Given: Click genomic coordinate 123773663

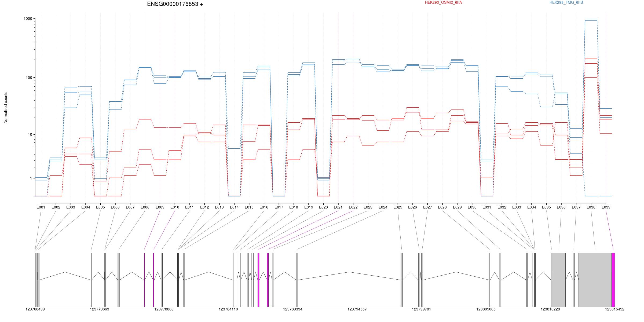Looking at the screenshot, I should point(100,309).
